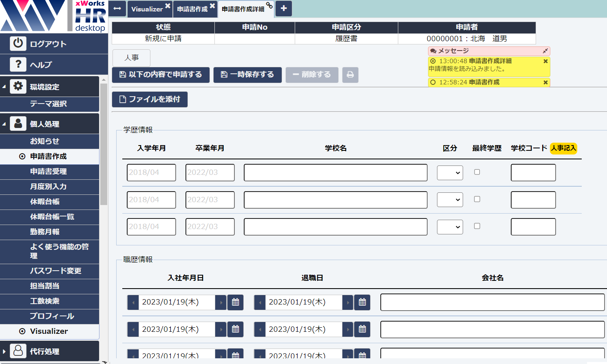Click the 以下の内容で申請する button
Viewport: 607px width, 364px height.
[x=161, y=75]
